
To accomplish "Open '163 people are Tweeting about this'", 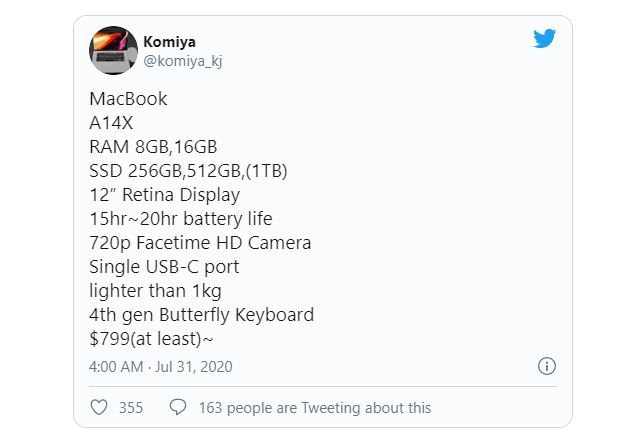I will 315,408.
